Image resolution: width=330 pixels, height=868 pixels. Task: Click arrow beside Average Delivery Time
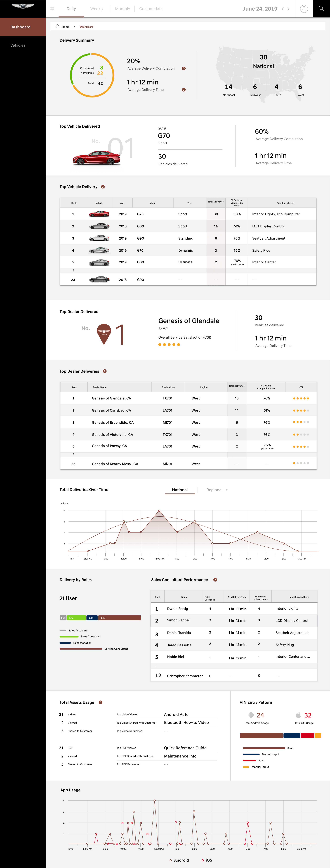pos(184,90)
